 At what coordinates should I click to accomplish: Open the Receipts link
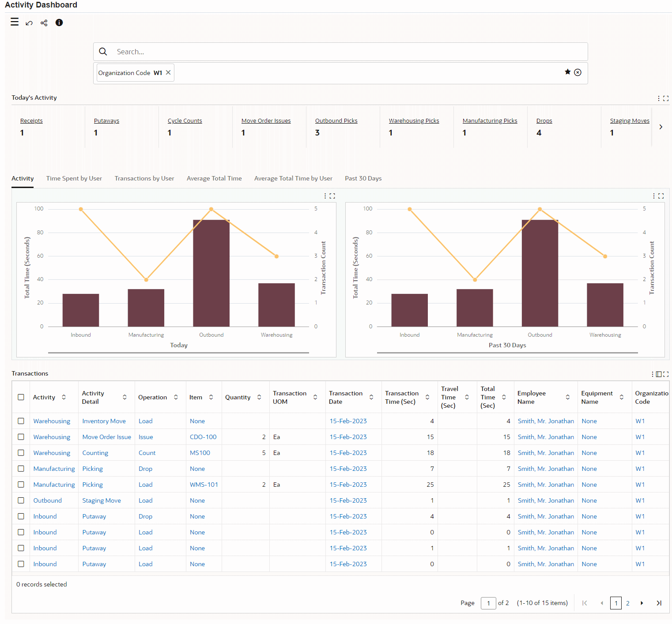[31, 121]
